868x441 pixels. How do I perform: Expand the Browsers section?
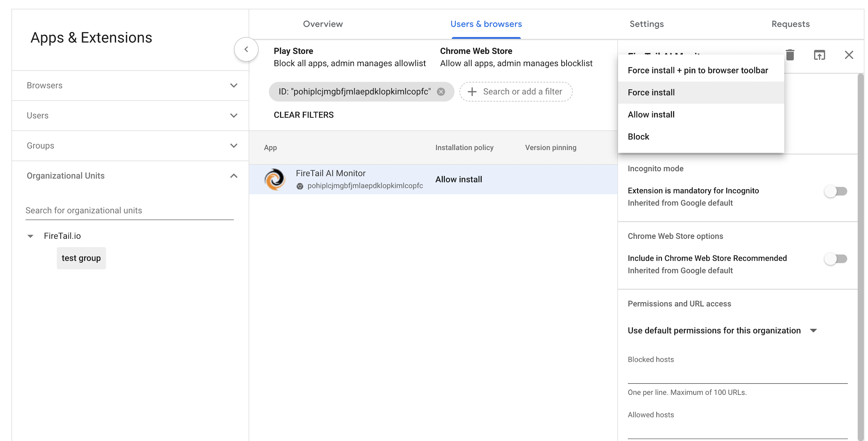click(234, 85)
